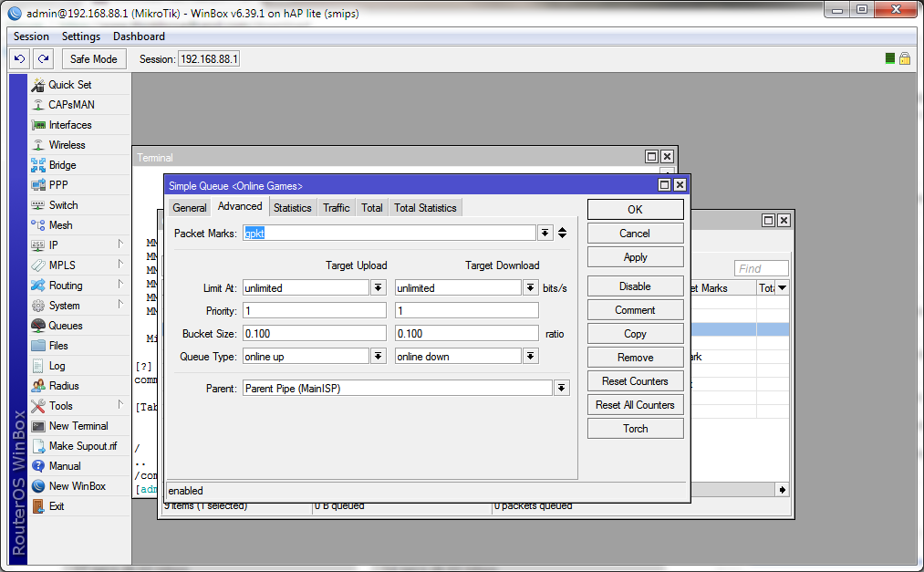This screenshot has width=924, height=572.
Task: Click the Target Upload Priority field
Action: (315, 310)
